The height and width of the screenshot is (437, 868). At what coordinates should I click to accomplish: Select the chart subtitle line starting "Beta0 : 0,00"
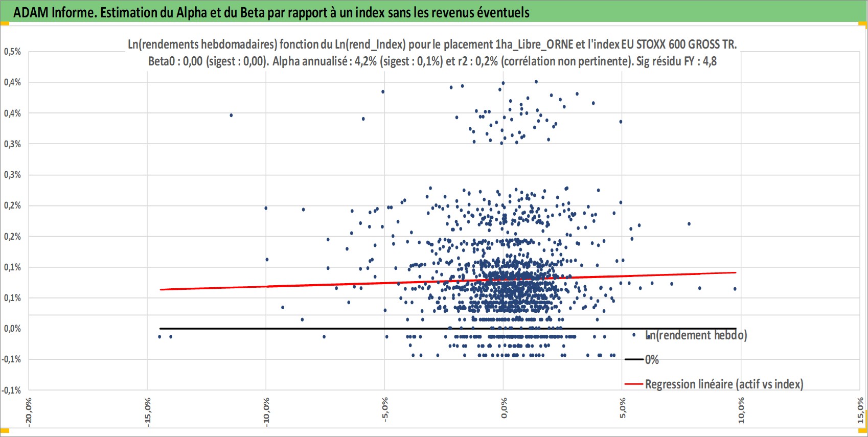click(x=432, y=61)
